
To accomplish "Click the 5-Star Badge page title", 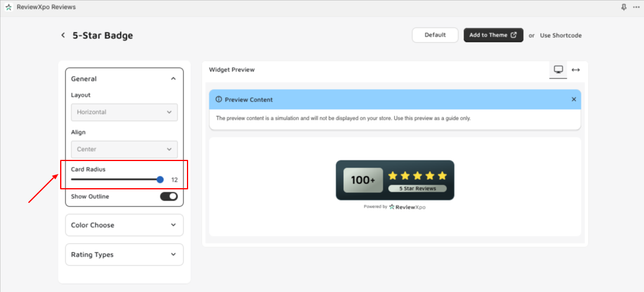I will (103, 35).
